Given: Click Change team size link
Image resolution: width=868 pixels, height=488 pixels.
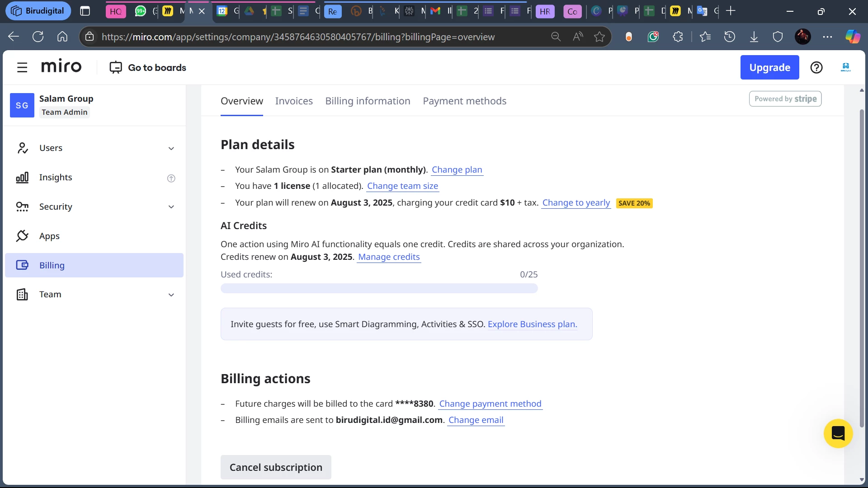Looking at the screenshot, I should point(402,186).
